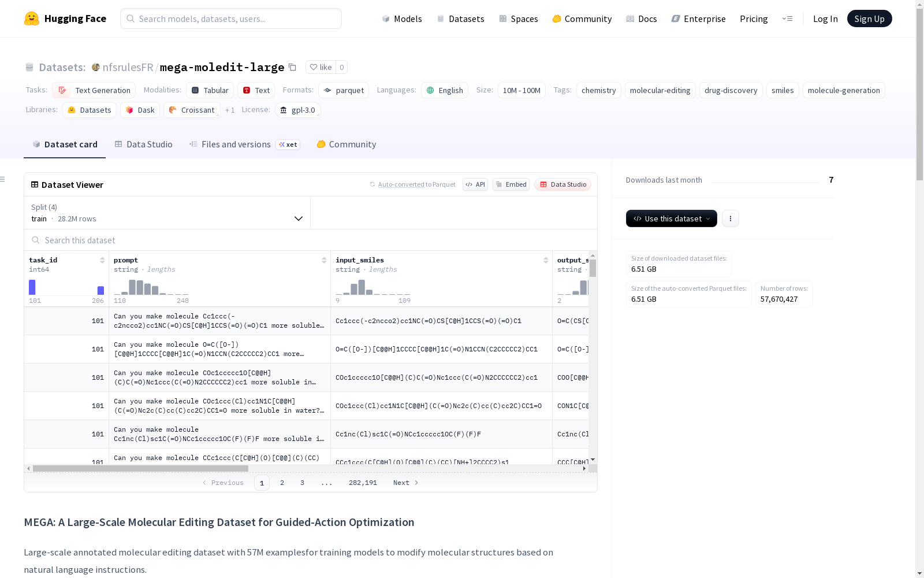Open the navigation more-options menu icon
The height and width of the screenshot is (578, 924).
(787, 18)
